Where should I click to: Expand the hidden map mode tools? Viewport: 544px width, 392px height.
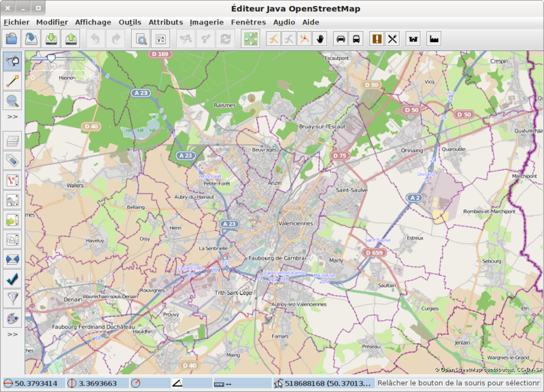[12, 117]
